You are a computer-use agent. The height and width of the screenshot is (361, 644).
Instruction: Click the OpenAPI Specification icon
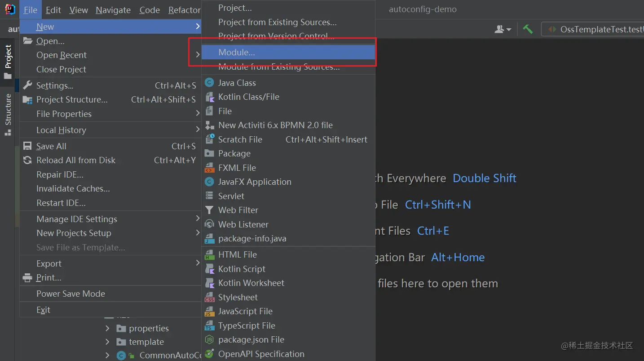209,354
